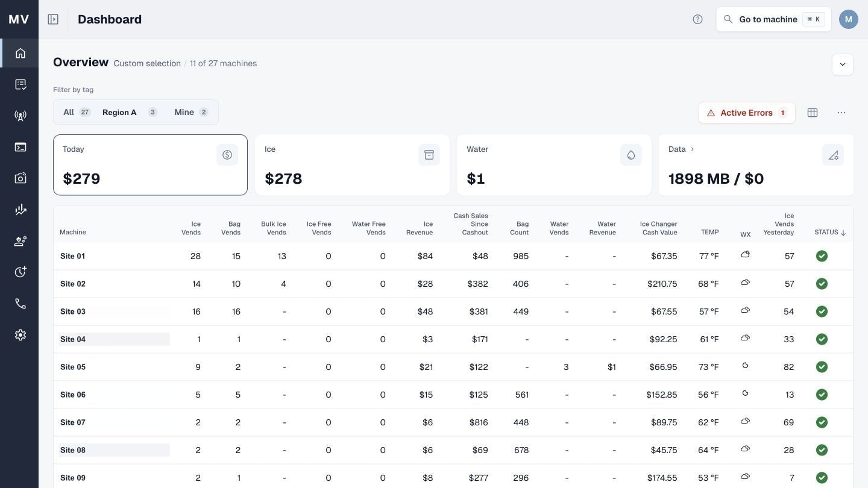The image size is (868, 488).
Task: Select the Water revenue card
Action: pos(554,165)
